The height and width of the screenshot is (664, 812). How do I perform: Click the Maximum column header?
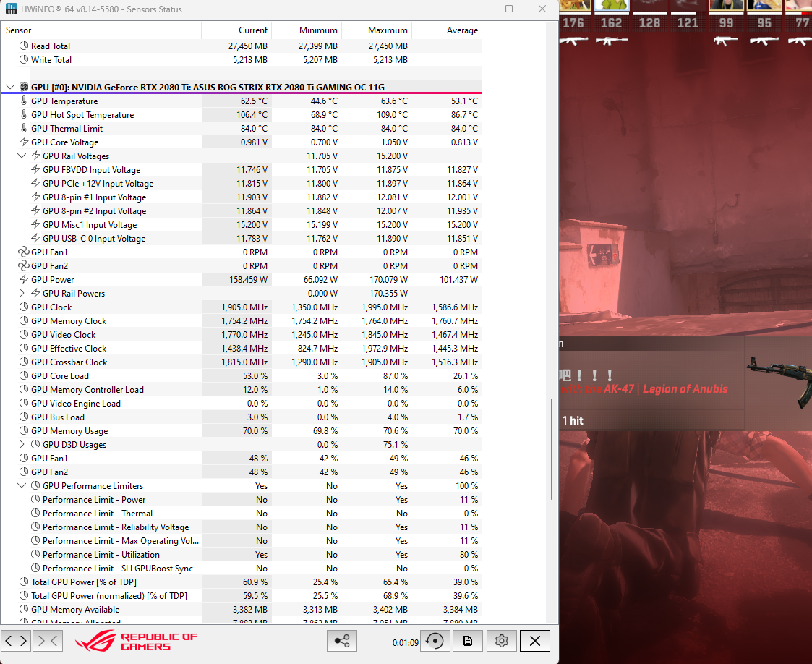coord(377,30)
